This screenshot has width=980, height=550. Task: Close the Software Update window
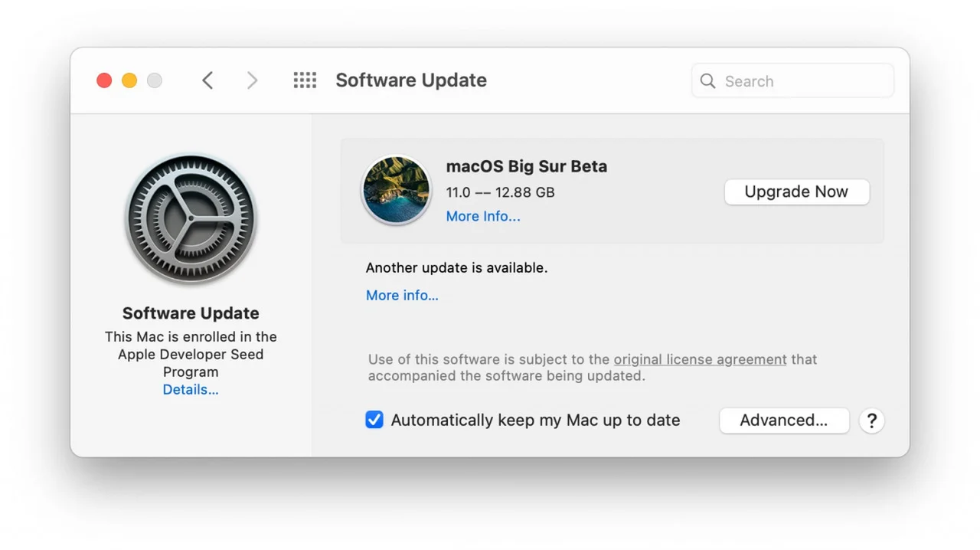pos(104,80)
